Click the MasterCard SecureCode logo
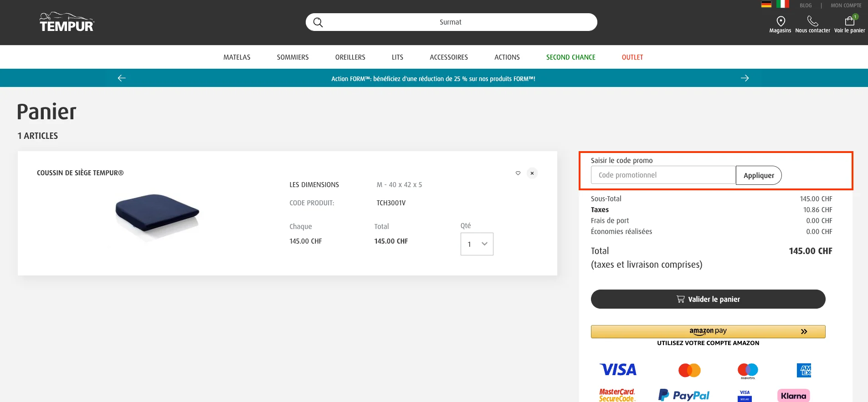Viewport: 868px width, 402px height. 617,395
